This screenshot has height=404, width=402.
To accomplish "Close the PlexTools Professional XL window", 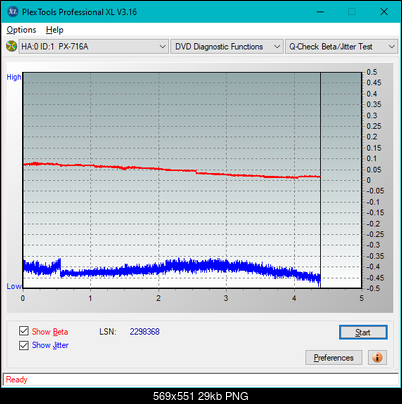I will (x=384, y=12).
